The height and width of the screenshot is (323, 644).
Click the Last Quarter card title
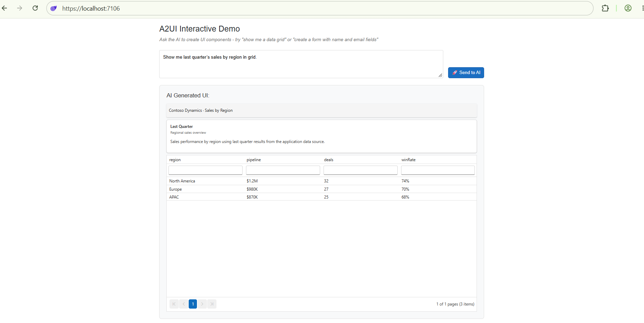coord(182,127)
